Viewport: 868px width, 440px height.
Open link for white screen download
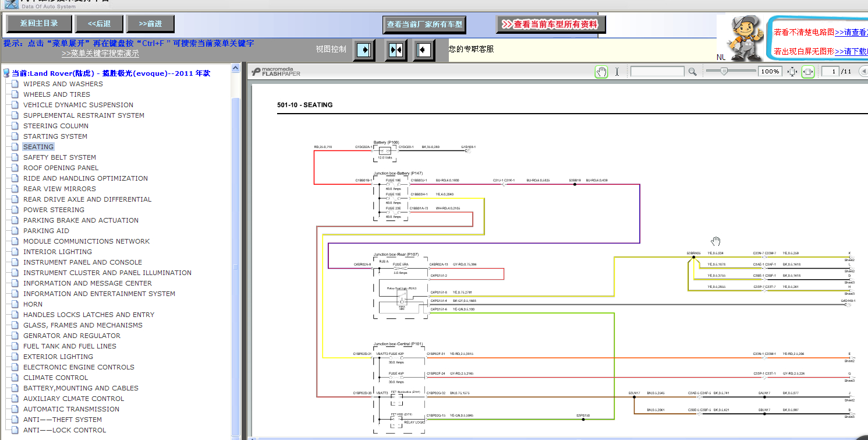click(851, 51)
